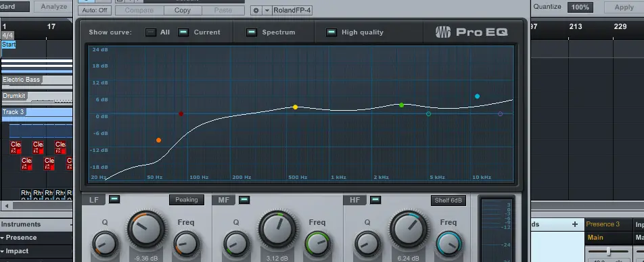
Task: Click the plus button in the mixer panel
Action: pyautogui.click(x=575, y=224)
